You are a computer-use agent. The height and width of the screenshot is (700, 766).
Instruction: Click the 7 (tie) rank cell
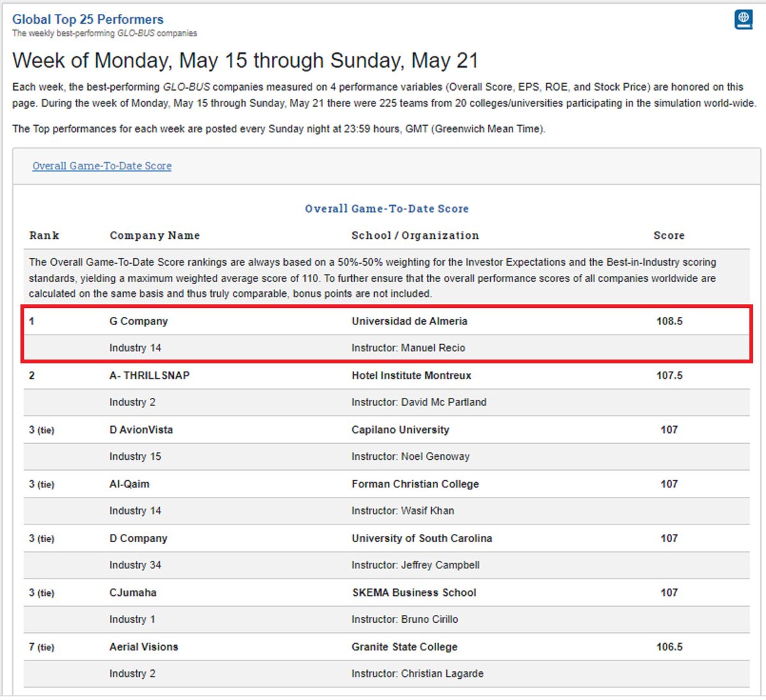[41, 647]
